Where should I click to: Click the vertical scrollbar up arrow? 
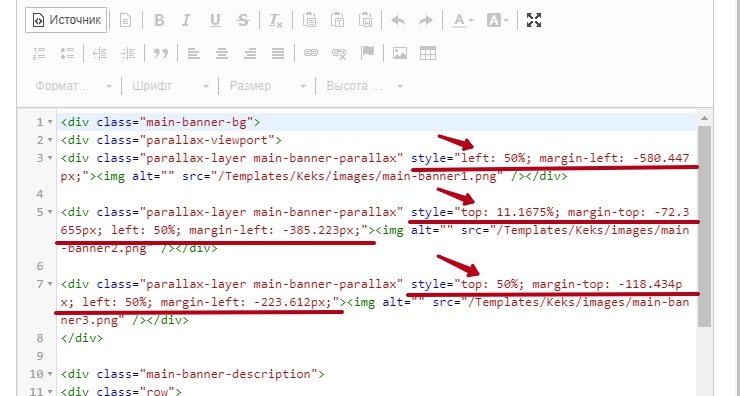[x=704, y=118]
